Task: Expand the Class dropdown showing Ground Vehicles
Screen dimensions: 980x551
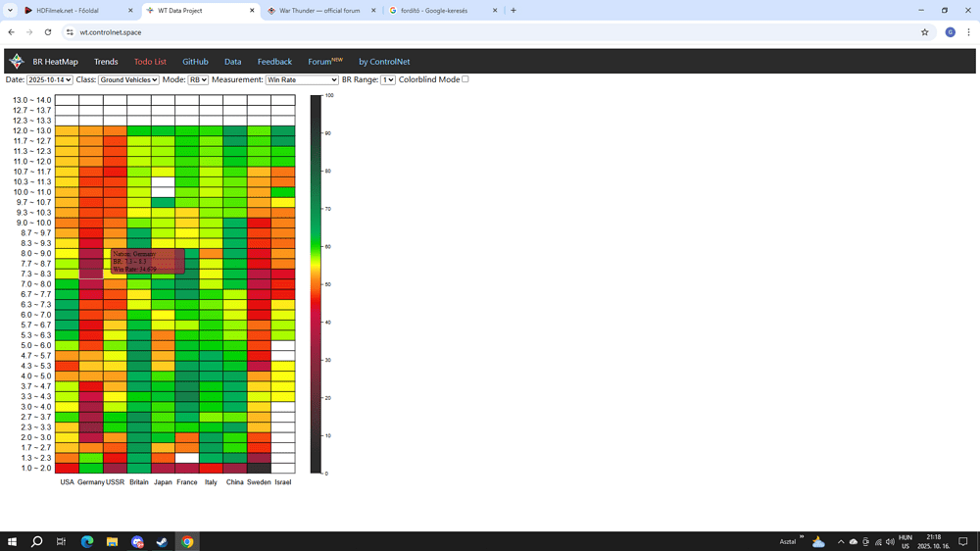Action: [128, 80]
